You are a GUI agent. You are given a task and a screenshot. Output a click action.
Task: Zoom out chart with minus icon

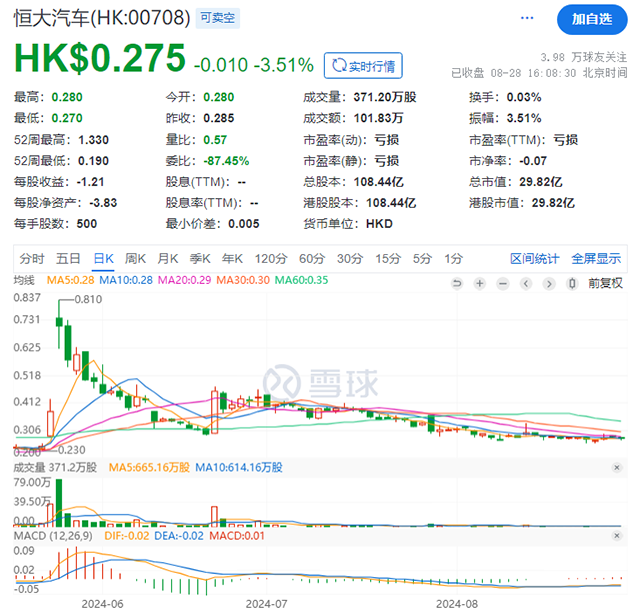(503, 283)
